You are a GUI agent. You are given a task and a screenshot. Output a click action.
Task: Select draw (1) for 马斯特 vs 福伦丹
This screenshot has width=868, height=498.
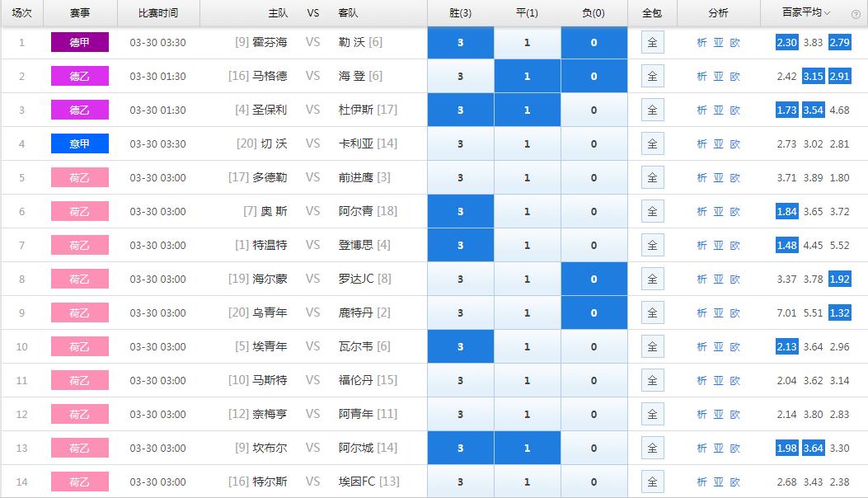(x=527, y=381)
